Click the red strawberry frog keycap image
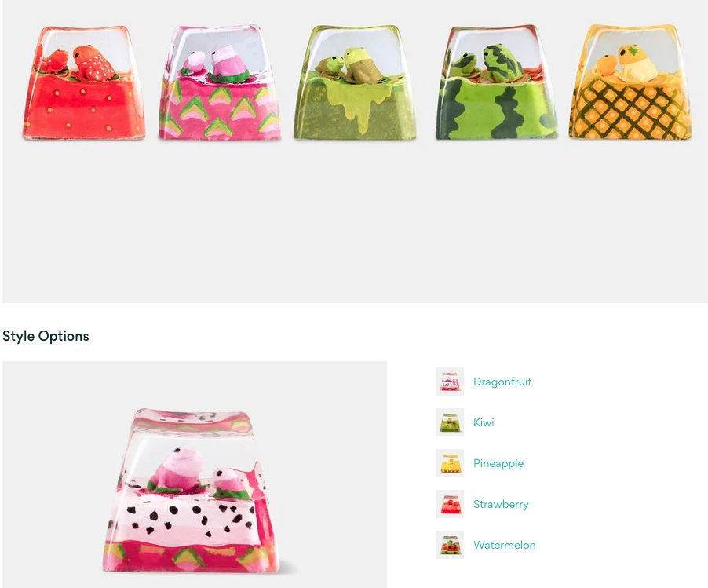Screen dimensions: 708x588 (84, 82)
